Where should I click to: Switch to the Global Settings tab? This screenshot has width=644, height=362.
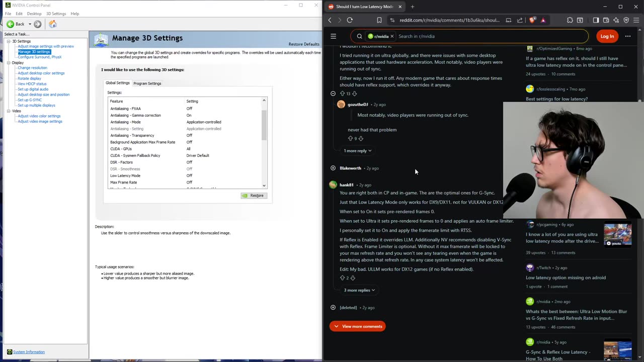tap(117, 83)
